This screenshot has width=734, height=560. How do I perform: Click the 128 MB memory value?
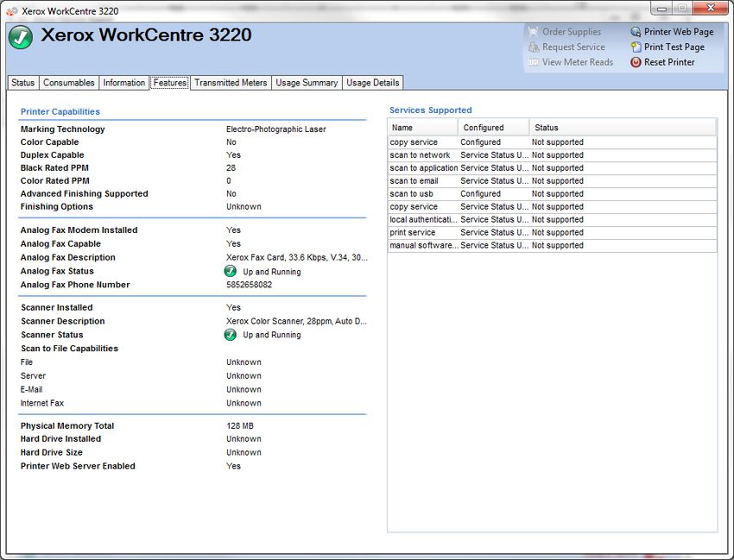click(x=240, y=425)
